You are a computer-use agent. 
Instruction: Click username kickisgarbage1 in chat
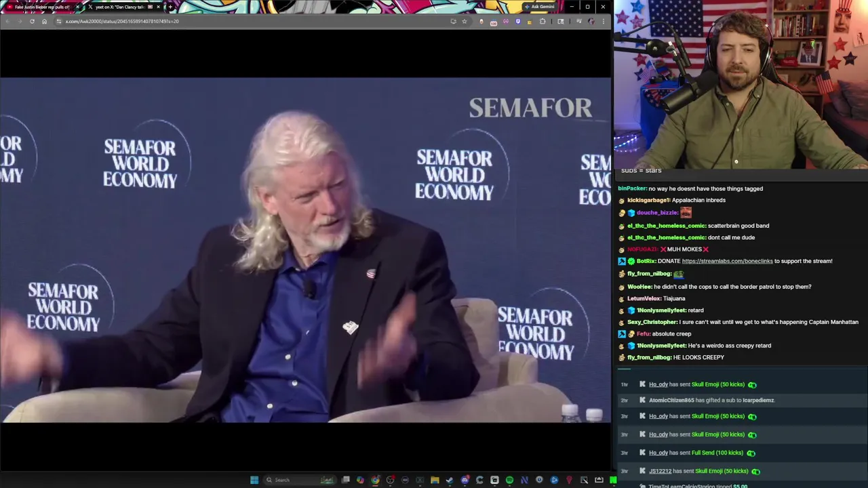648,200
